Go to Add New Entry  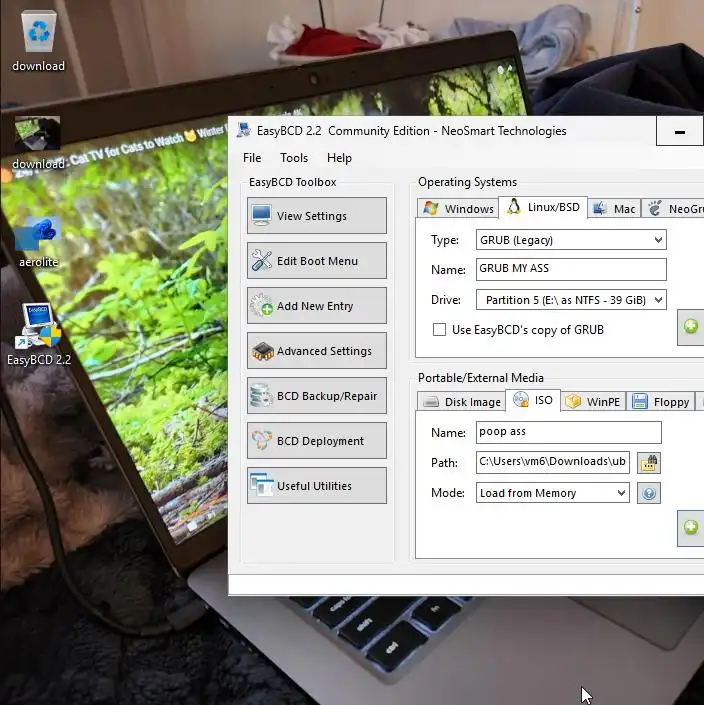tap(316, 305)
